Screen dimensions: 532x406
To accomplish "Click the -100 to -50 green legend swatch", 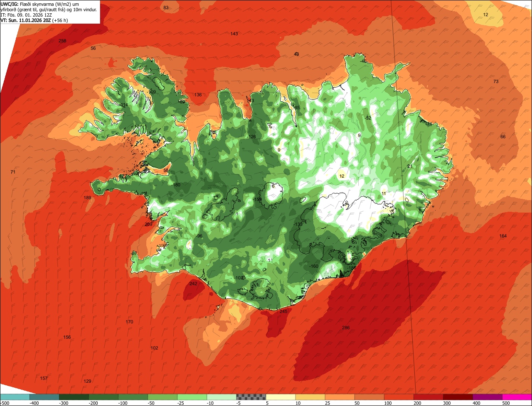I will pos(133,397).
